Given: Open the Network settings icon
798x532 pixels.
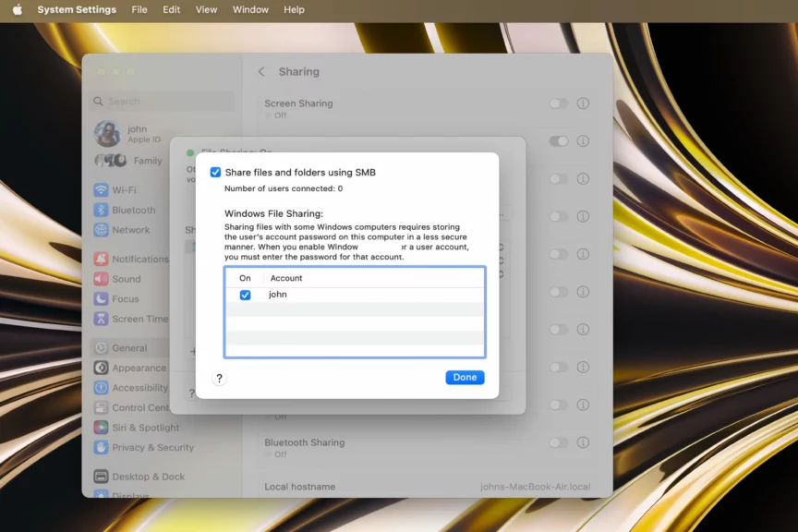Looking at the screenshot, I should (x=101, y=230).
